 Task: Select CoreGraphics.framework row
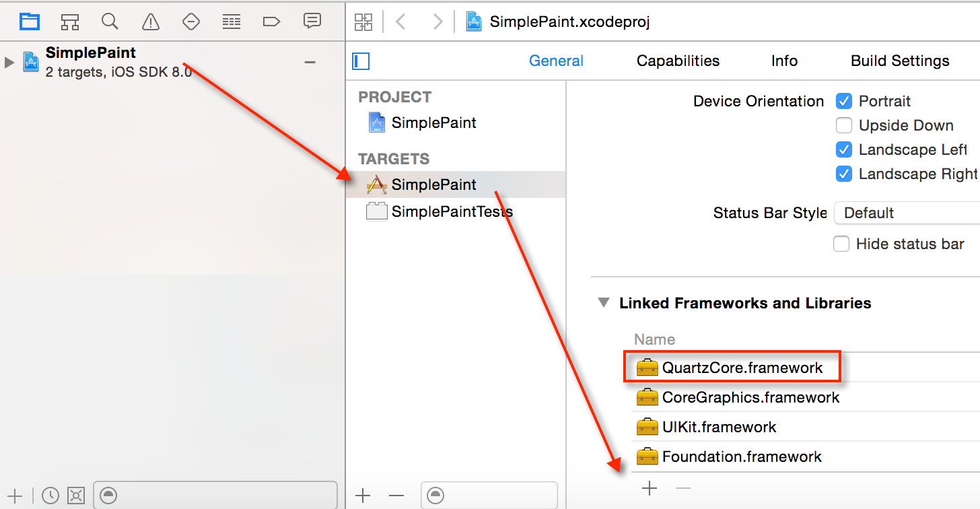pyautogui.click(x=806, y=397)
